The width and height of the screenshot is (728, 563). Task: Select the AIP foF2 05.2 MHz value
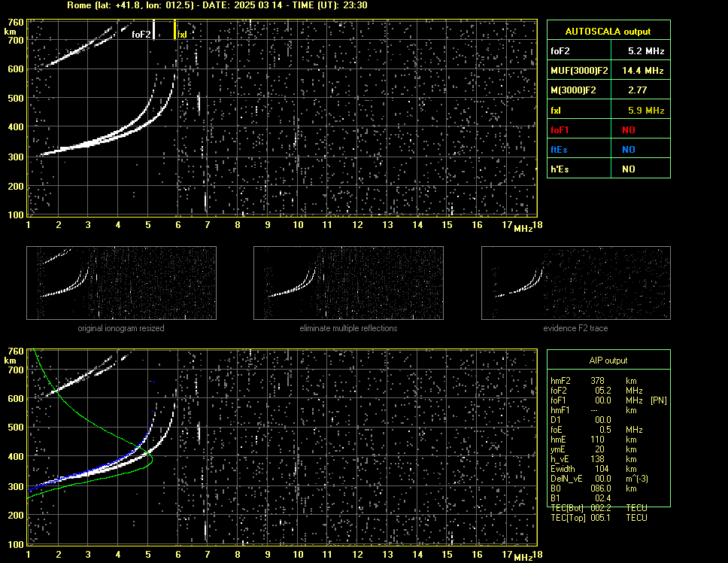602,391
